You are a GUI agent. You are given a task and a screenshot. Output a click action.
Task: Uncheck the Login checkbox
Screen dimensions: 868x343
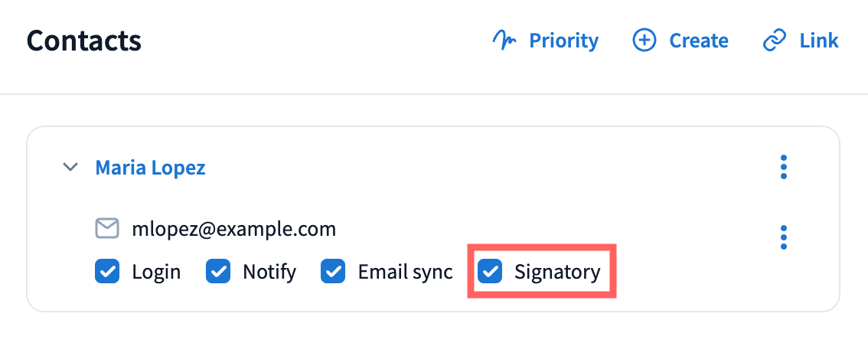[107, 272]
